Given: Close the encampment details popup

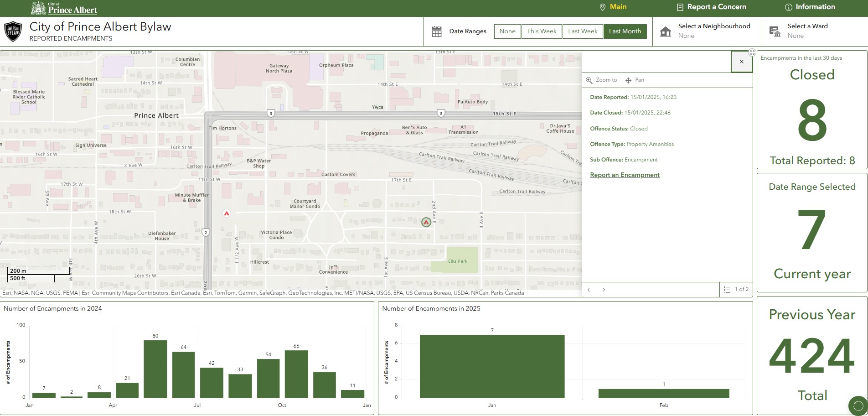Looking at the screenshot, I should click(x=742, y=62).
